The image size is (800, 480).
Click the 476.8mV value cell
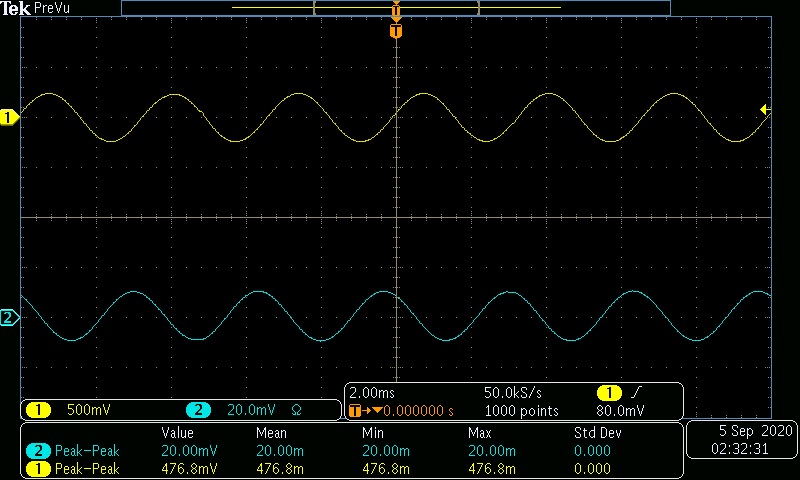coord(189,469)
